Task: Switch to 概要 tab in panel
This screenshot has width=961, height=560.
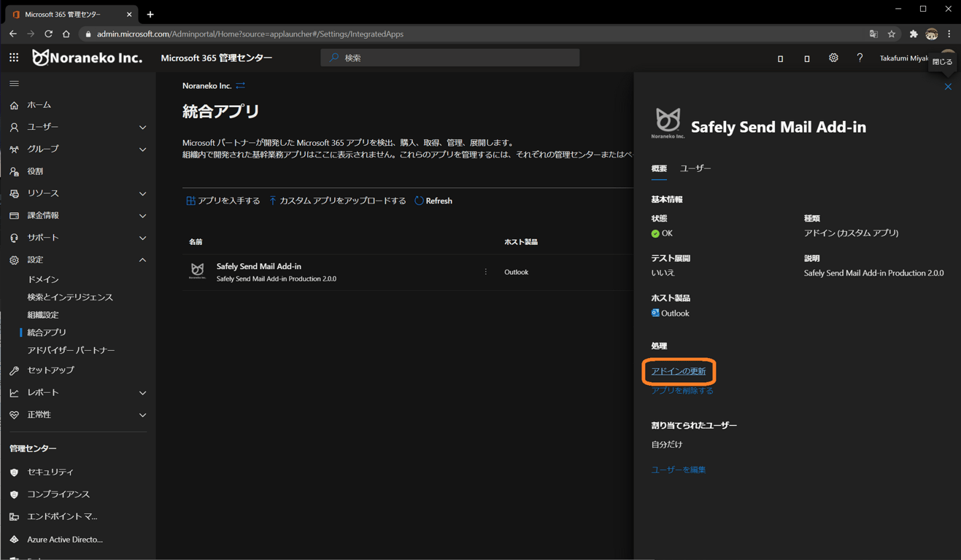Action: pos(659,168)
